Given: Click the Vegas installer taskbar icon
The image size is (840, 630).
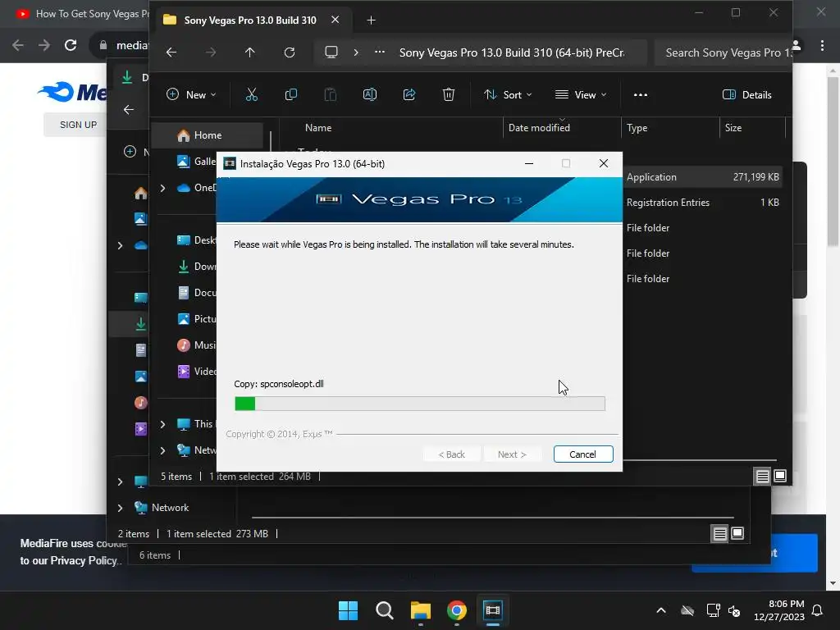Looking at the screenshot, I should coord(493,610).
